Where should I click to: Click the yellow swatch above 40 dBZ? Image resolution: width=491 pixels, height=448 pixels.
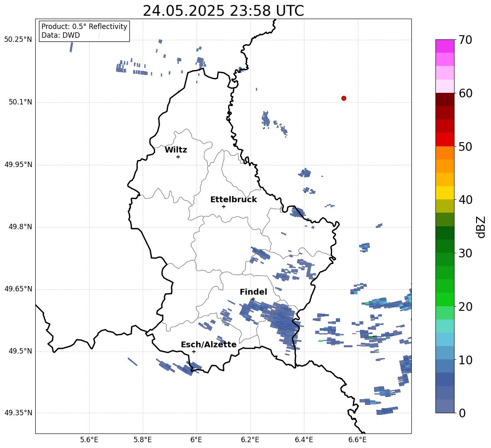coord(445,193)
